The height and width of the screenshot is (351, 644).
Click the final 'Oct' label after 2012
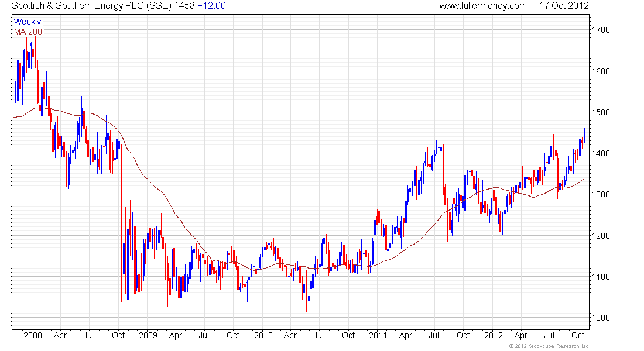578,335
